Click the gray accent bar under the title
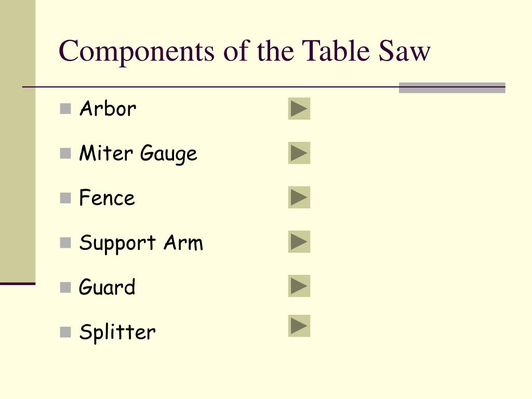532x399 pixels. coord(452,87)
